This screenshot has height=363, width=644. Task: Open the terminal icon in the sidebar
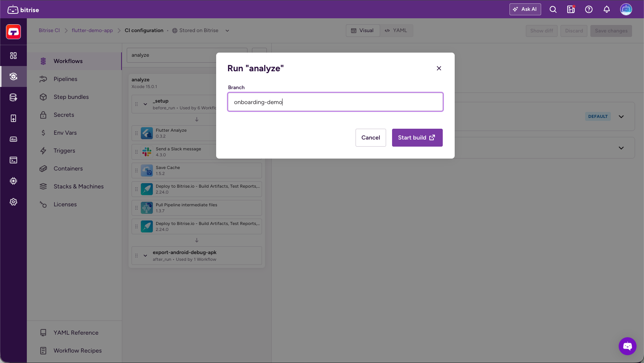(13, 160)
